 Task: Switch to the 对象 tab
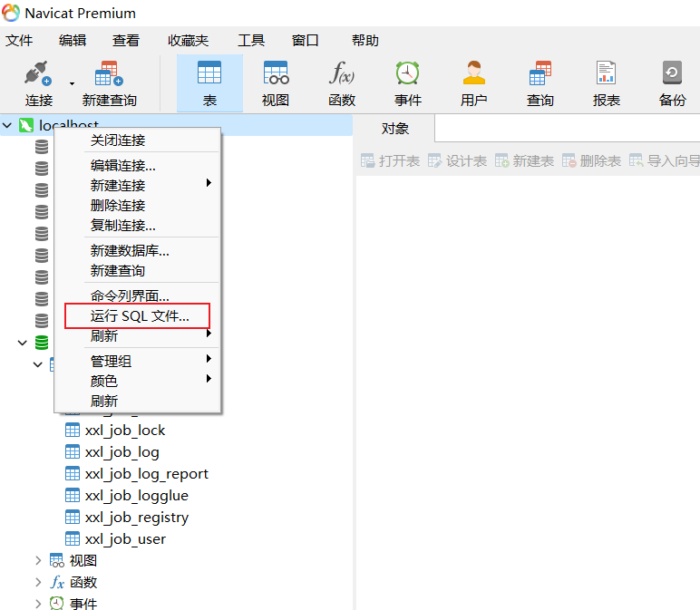coord(394,129)
